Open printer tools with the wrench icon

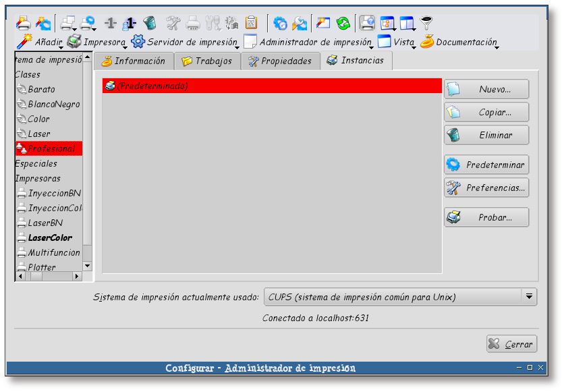point(172,22)
